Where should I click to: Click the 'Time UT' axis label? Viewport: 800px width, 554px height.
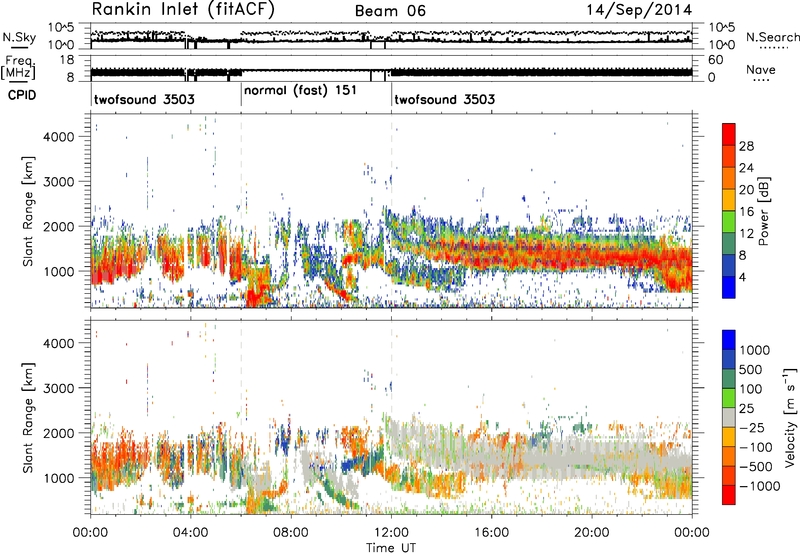[391, 547]
